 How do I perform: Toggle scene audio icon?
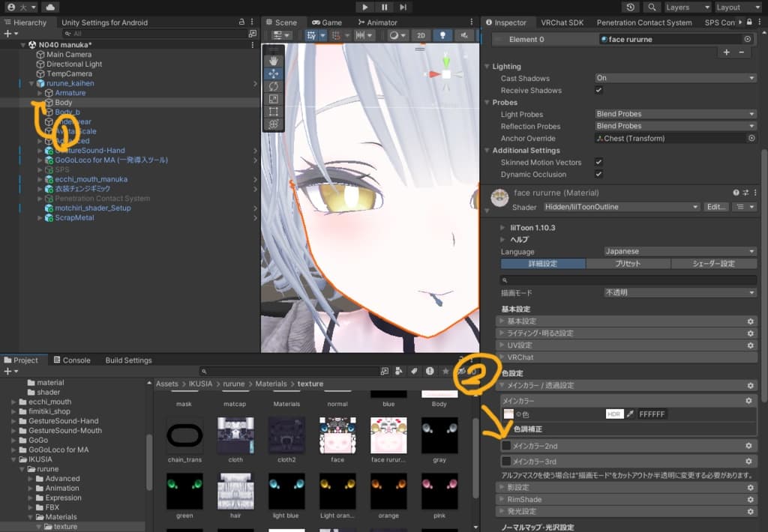[464, 35]
